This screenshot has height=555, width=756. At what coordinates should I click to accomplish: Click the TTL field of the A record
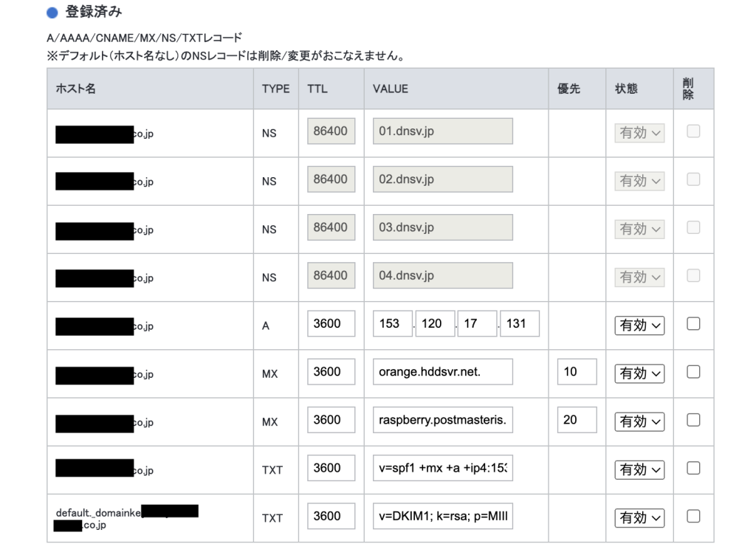(x=331, y=324)
